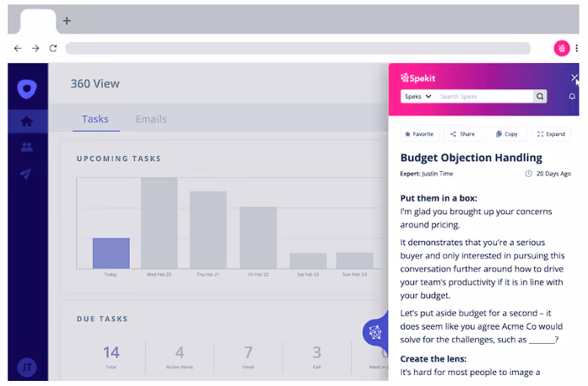Screen dimensions: 588x386
Task: Click the UPCOMING TASKS heading
Action: point(119,158)
